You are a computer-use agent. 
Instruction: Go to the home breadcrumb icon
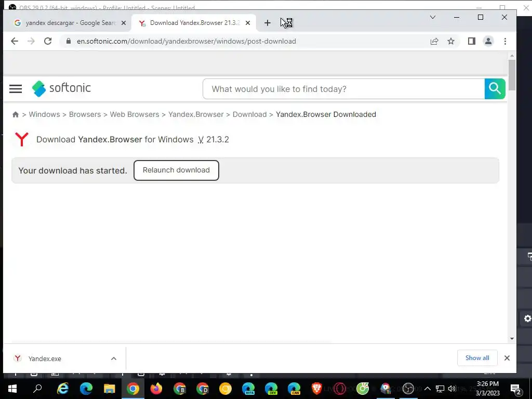click(15, 114)
